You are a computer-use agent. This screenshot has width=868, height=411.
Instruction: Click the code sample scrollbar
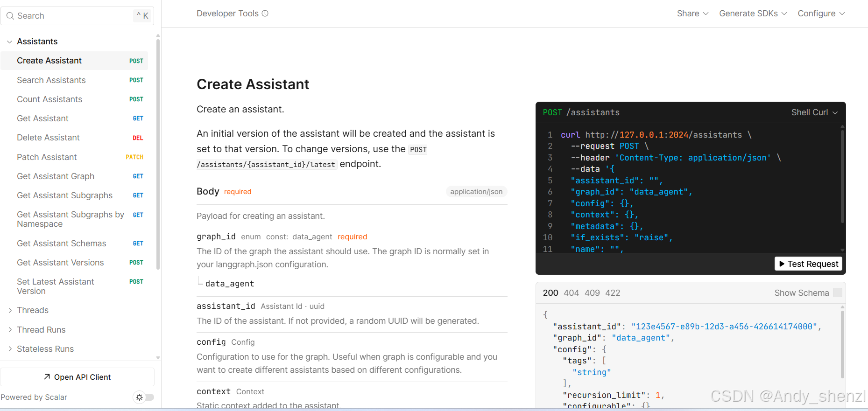pyautogui.click(x=842, y=176)
